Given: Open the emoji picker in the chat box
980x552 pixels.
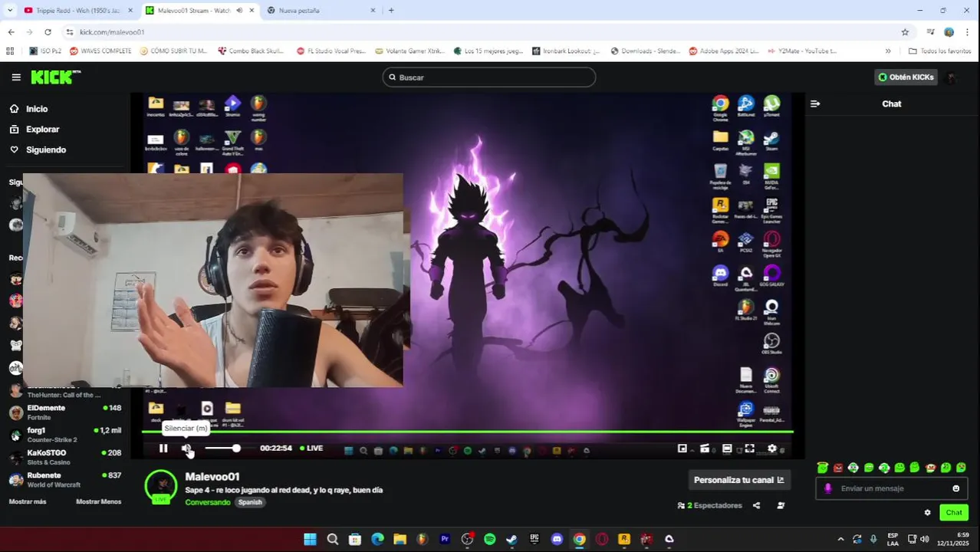Looking at the screenshot, I should point(956,488).
